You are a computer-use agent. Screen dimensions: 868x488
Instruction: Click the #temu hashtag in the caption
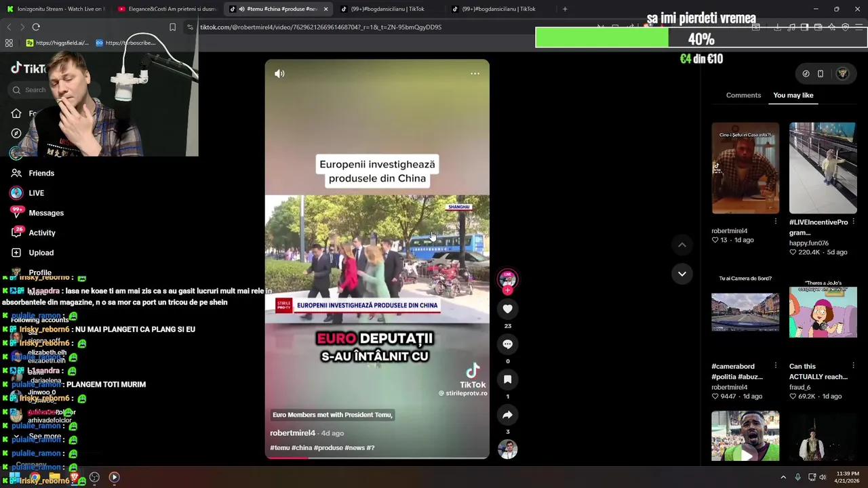point(279,448)
